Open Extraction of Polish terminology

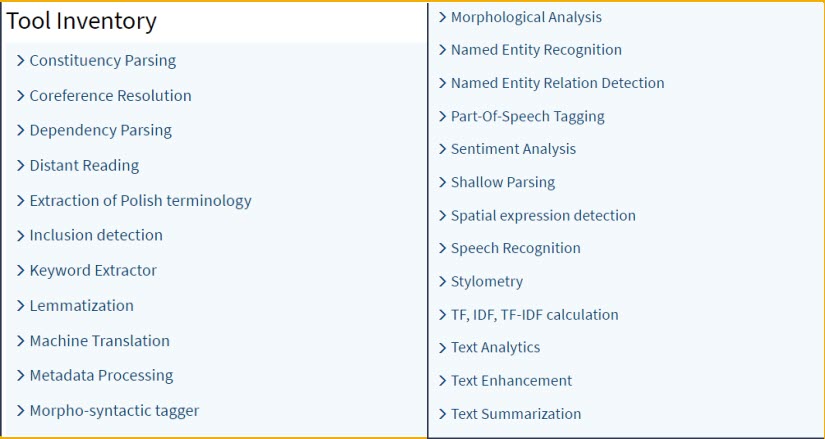[x=140, y=201]
